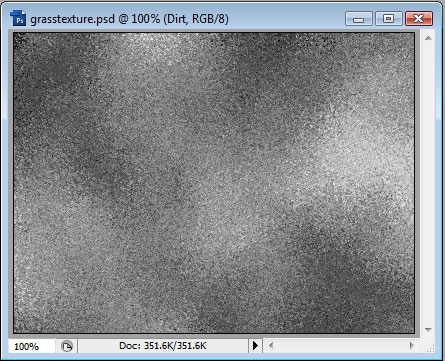Minimize the grasstexture.psd window
This screenshot has height=361, width=445.
[359, 19]
